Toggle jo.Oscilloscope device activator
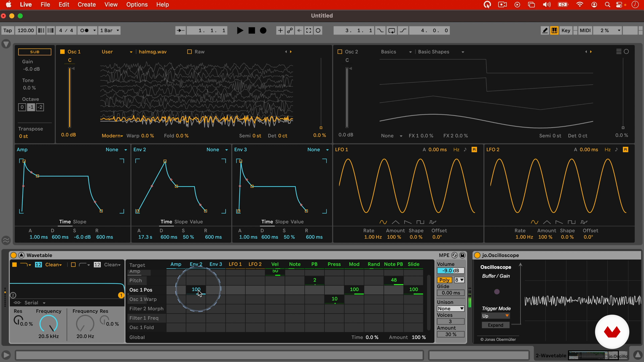This screenshot has width=644, height=362. (x=477, y=255)
